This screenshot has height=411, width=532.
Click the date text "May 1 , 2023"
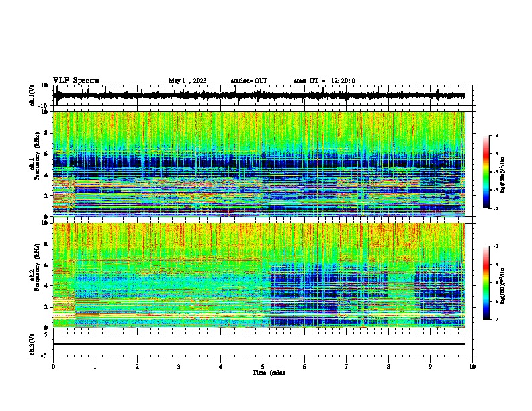[x=187, y=81]
